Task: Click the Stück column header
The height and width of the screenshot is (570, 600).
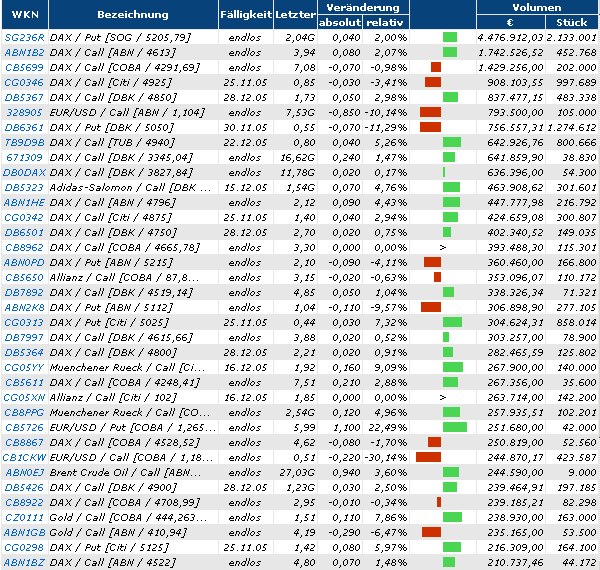Action: (x=572, y=22)
